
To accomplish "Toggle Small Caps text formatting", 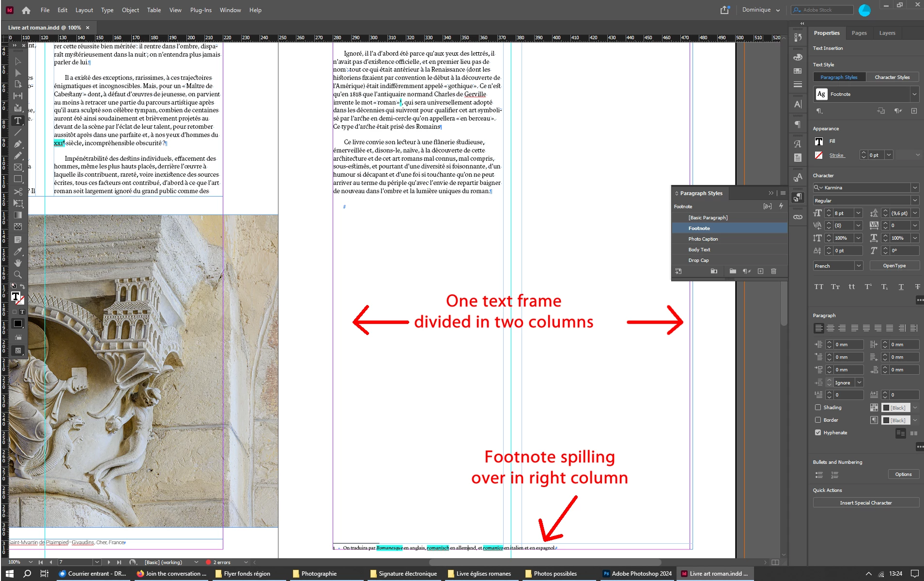I will tap(835, 287).
